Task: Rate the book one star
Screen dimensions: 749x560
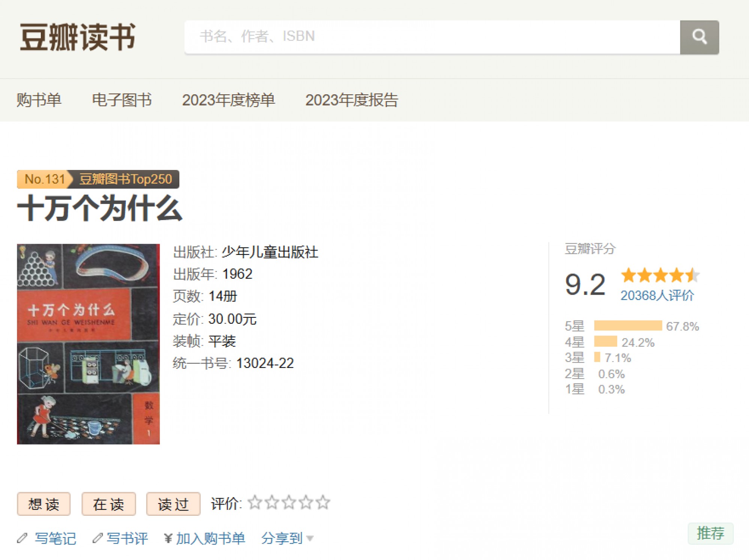Action: click(255, 502)
